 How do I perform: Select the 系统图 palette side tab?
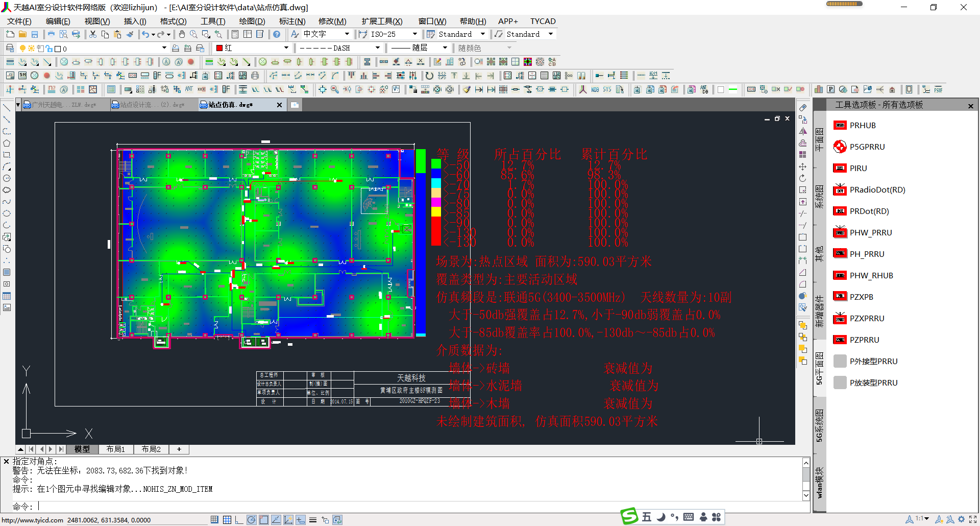[x=819, y=197]
